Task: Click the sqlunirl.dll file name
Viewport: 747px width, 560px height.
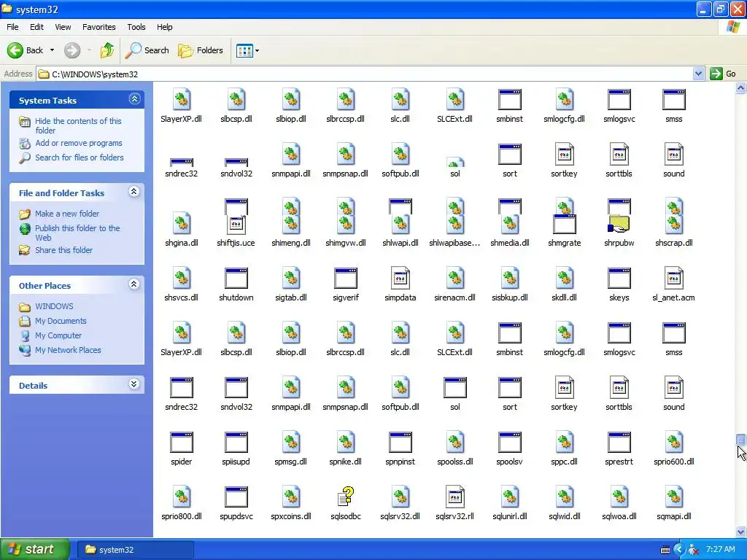Action: point(510,516)
